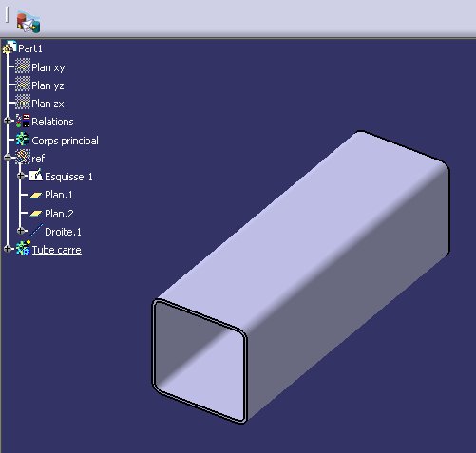Screen dimensions: 476x453
Task: Expand the Esquisse.1 node
Action: tap(21, 176)
